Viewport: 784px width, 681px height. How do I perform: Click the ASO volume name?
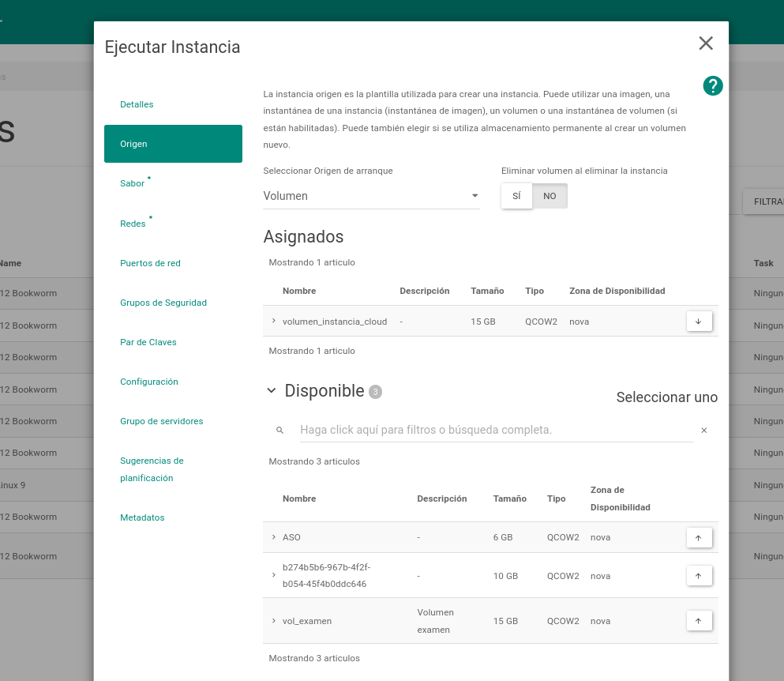tap(291, 537)
